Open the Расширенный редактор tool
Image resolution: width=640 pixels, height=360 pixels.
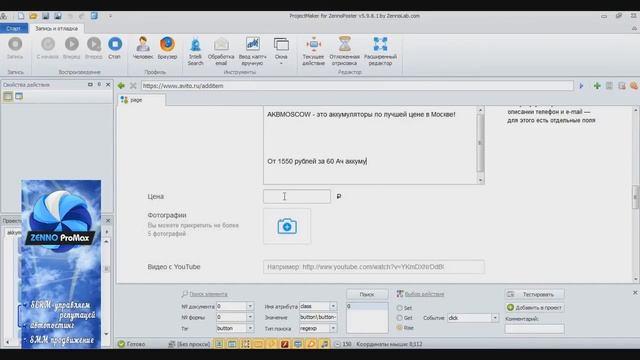pos(380,51)
